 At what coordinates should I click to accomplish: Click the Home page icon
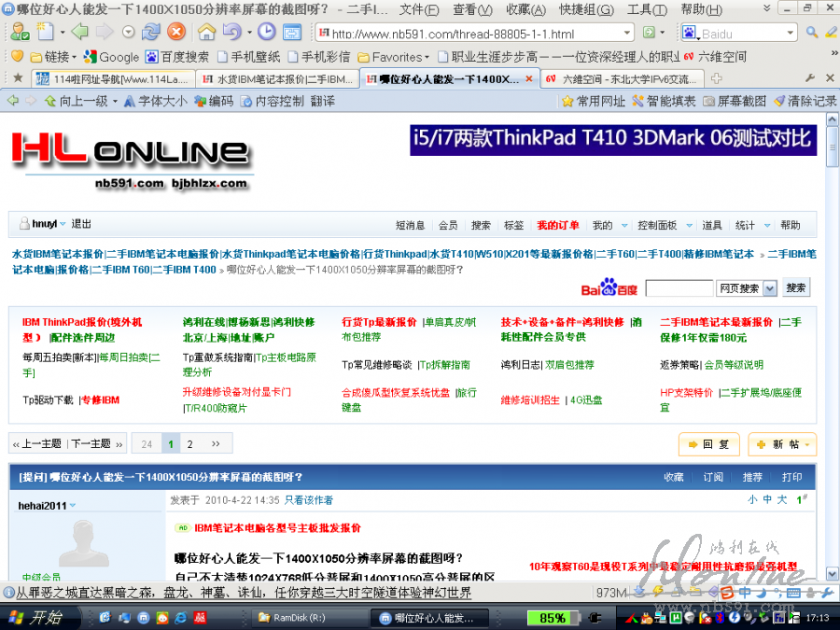(x=206, y=32)
